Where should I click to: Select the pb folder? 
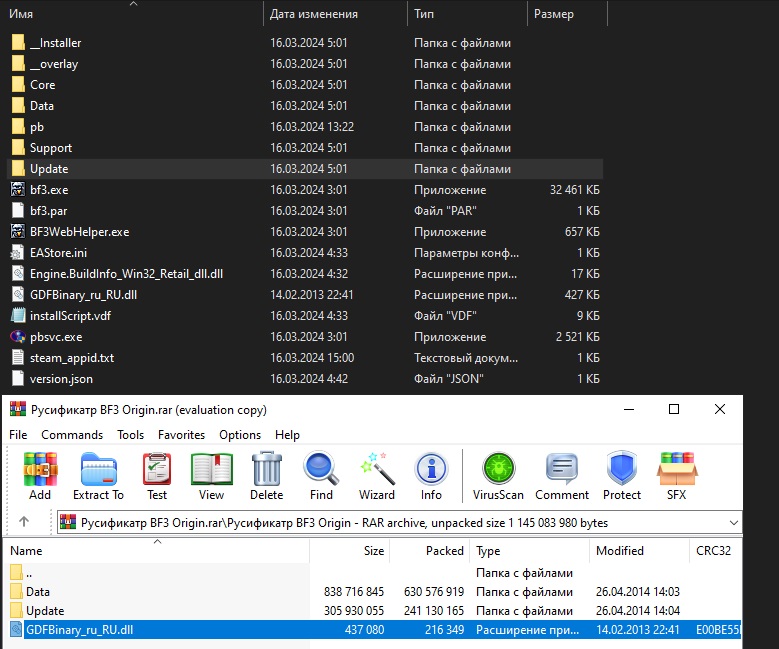click(37, 127)
